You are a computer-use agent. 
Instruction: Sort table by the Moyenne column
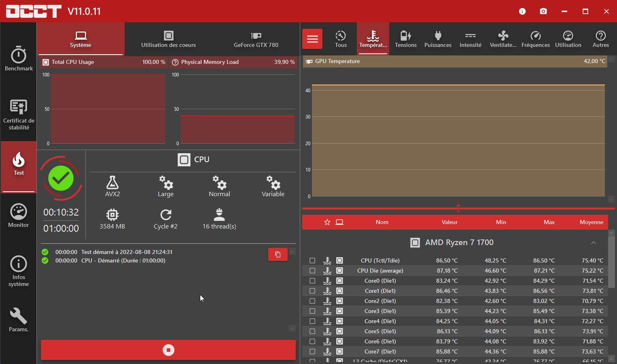(x=592, y=222)
